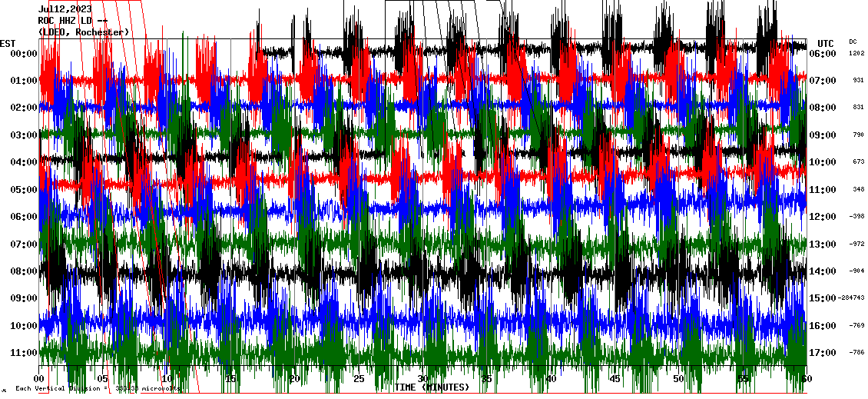This screenshot has width=868, height=399.
Task: Click the DC offset value 348
Action: pyautogui.click(x=857, y=190)
